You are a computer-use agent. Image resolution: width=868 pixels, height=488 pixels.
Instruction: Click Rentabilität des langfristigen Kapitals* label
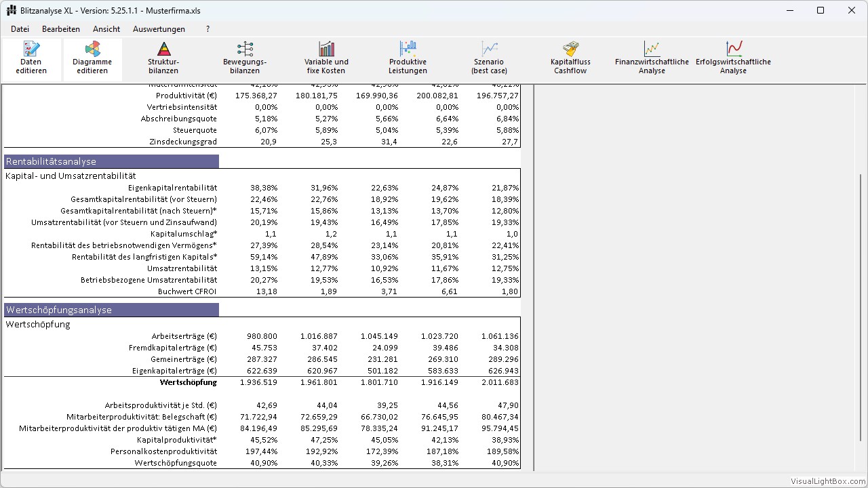[x=144, y=257]
